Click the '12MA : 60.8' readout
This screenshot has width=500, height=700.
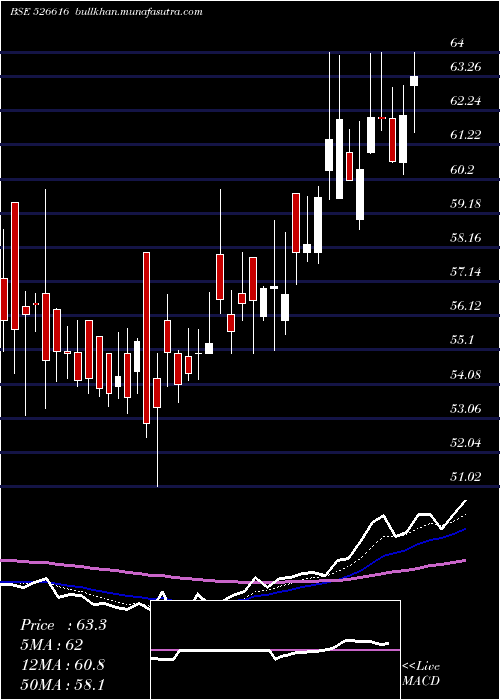[62, 664]
